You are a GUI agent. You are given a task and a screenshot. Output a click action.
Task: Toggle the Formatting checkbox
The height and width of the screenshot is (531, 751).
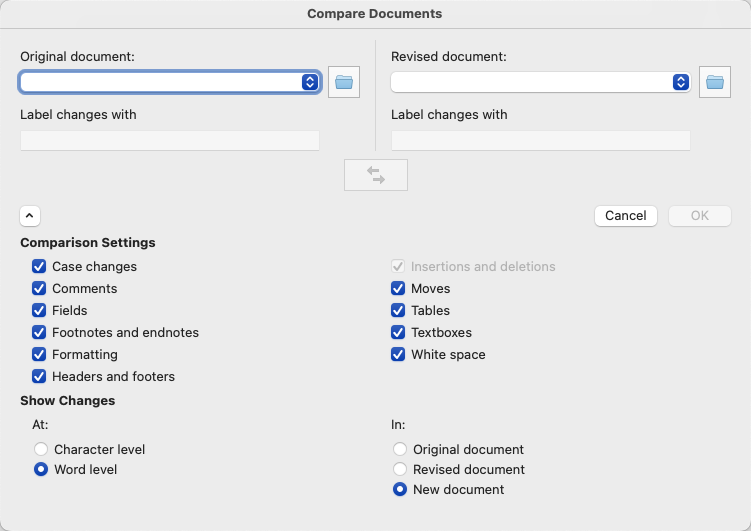click(39, 355)
